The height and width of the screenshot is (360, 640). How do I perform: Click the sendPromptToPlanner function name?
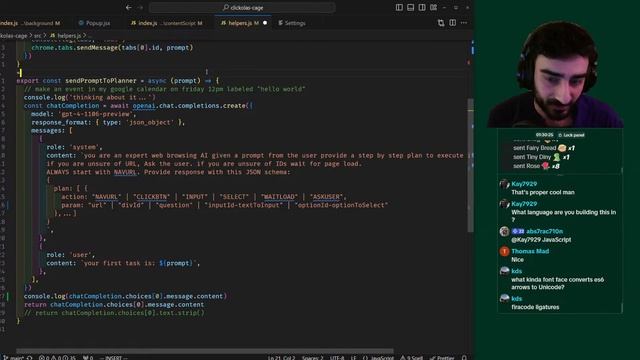(100, 81)
